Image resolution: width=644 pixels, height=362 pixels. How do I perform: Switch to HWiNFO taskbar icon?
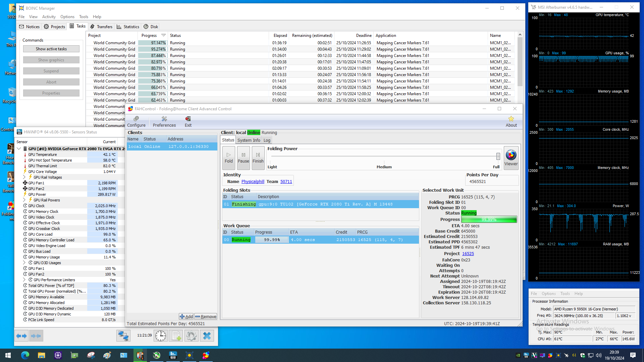[173, 355]
